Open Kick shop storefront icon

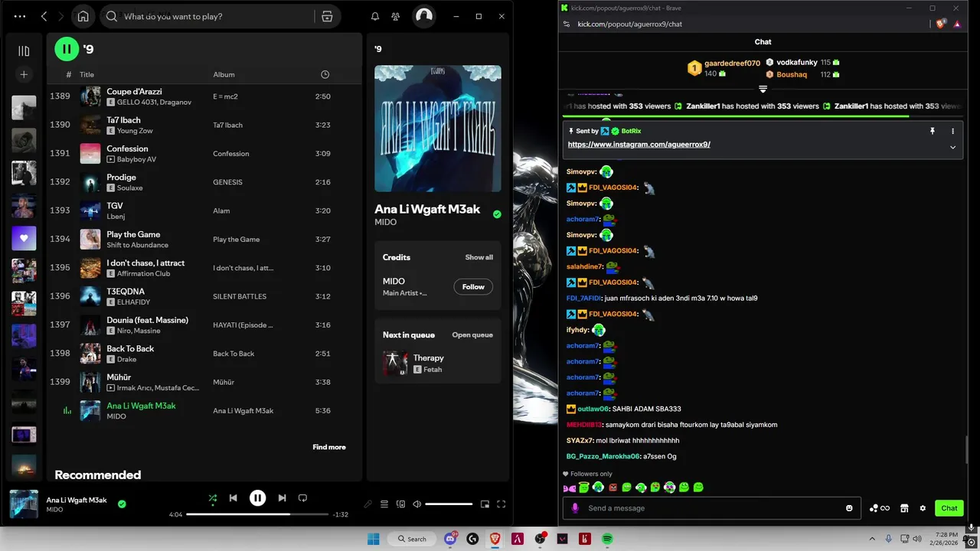pyautogui.click(x=904, y=508)
